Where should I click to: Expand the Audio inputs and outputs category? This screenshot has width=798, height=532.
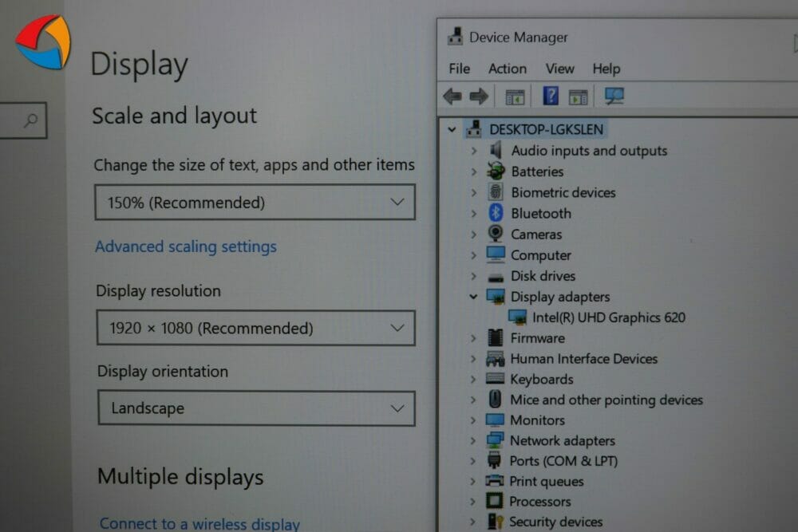click(474, 151)
